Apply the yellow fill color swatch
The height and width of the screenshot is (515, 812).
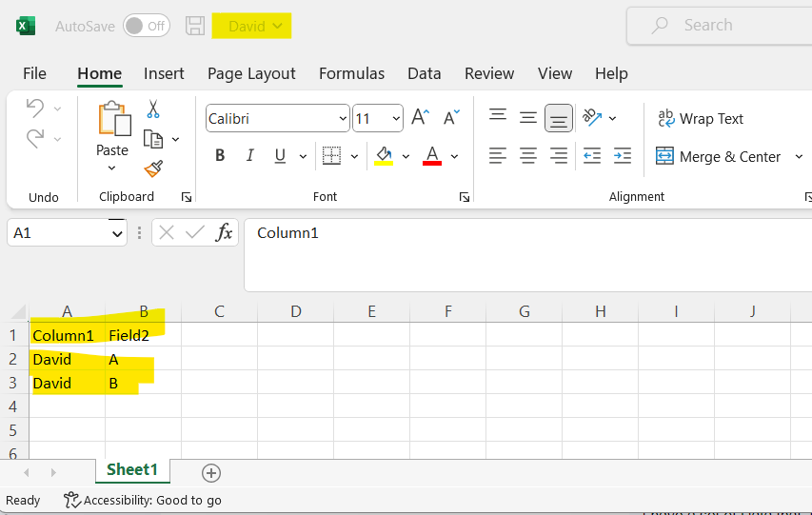coord(384,156)
